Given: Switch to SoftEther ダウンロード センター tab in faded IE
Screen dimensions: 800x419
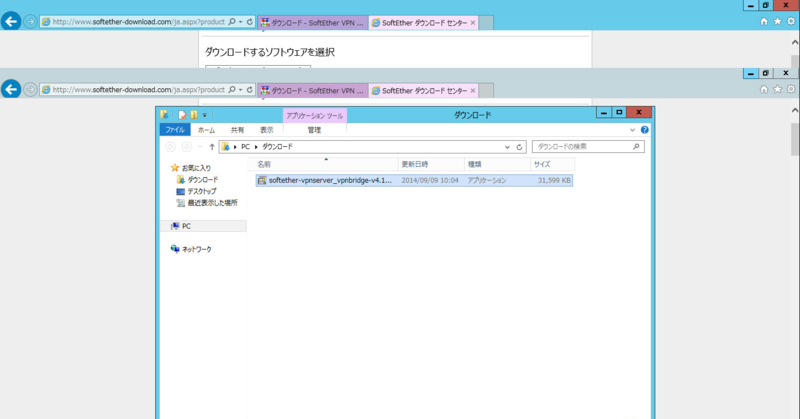Looking at the screenshot, I should click(423, 90).
